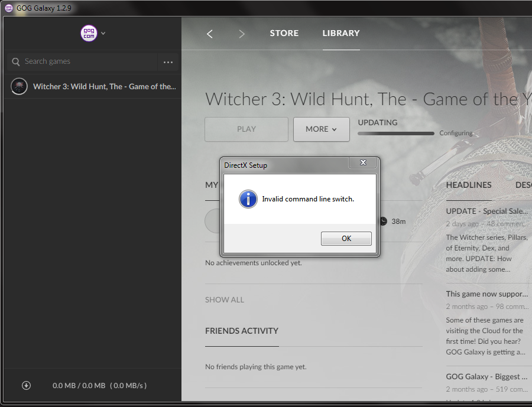Click 'No friends playing this game yet.' text
This screenshot has height=407, width=532.
pyautogui.click(x=256, y=367)
